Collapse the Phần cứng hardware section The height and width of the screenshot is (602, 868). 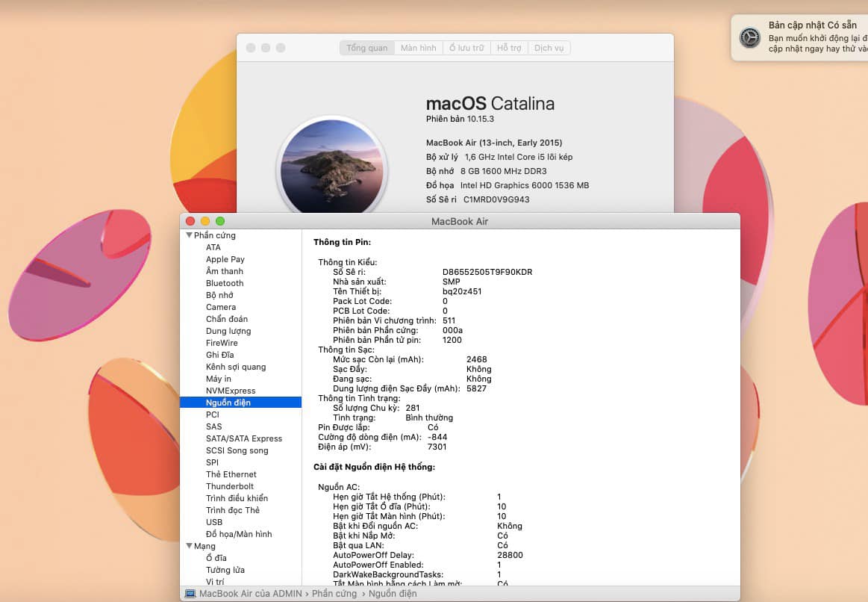(x=189, y=235)
